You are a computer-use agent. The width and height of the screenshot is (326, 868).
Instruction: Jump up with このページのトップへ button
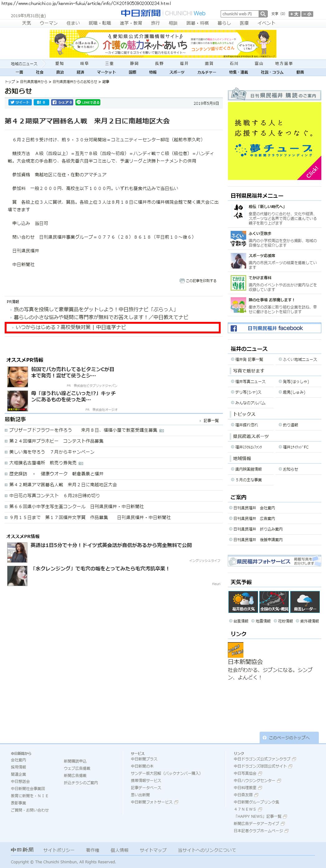[x=289, y=737]
